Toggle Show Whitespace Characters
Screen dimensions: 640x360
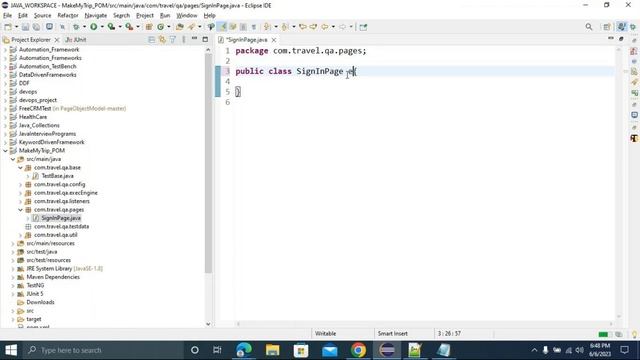(x=254, y=27)
